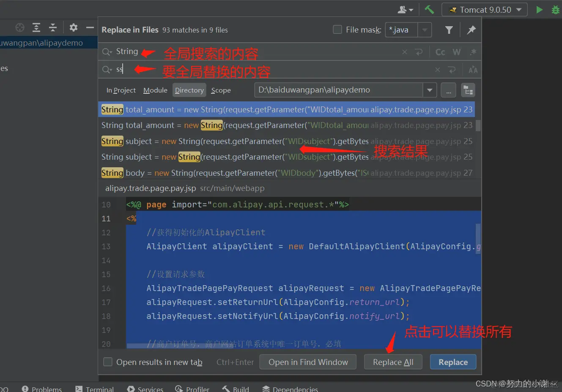Open the Dependencies tool window tab
Viewport: 562px width, 392px height.
coord(290,389)
